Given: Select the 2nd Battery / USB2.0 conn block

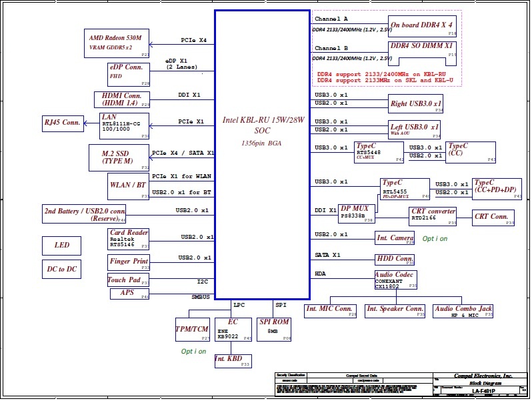Looking at the screenshot, I should click(x=84, y=214).
